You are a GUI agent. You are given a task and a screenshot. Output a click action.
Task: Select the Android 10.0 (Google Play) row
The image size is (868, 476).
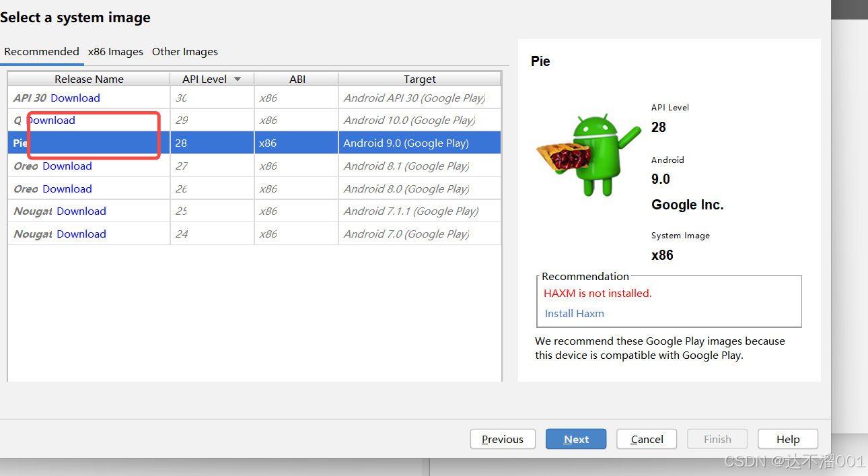254,121
